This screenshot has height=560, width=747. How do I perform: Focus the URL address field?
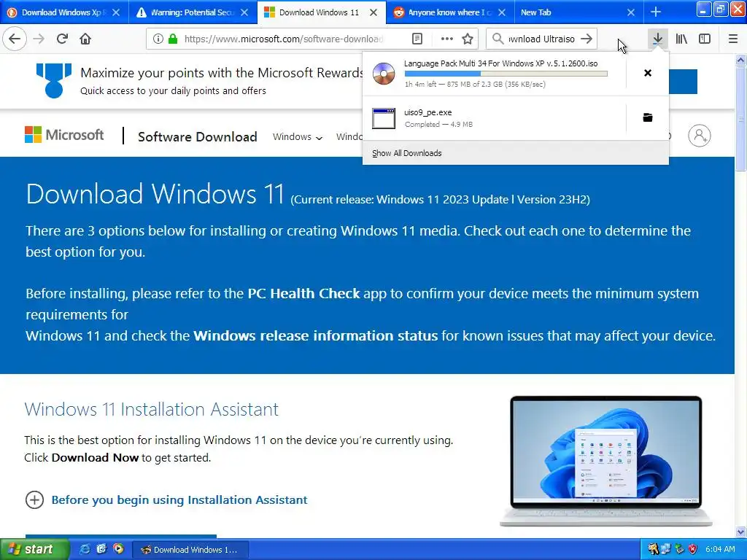284,39
